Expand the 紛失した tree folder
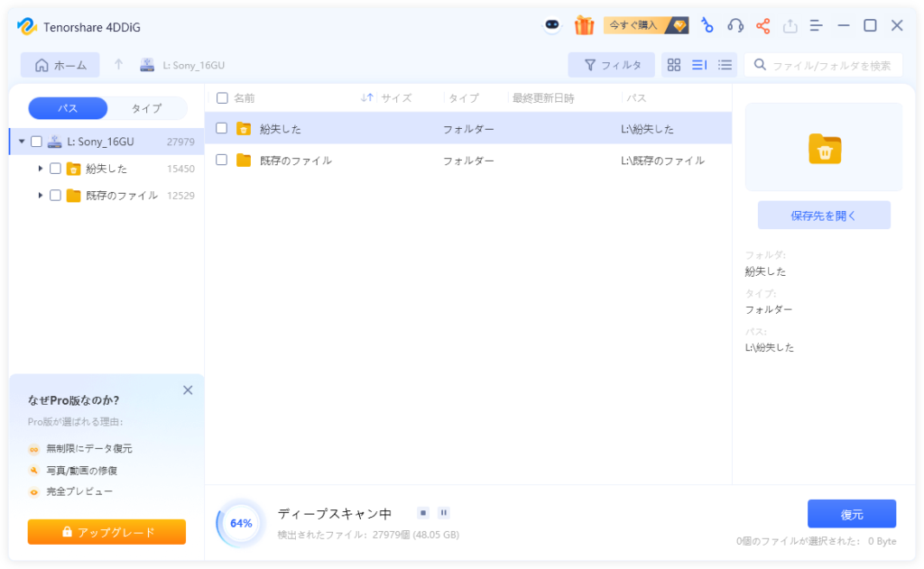This screenshot has width=924, height=569. click(x=41, y=169)
